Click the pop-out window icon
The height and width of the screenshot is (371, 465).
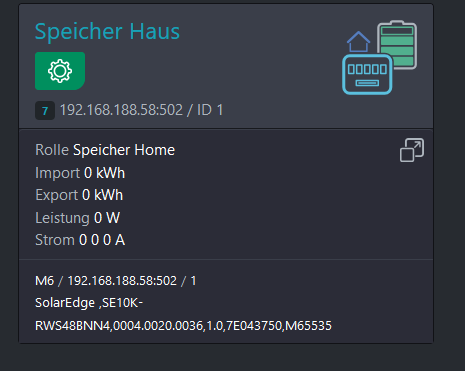point(412,150)
